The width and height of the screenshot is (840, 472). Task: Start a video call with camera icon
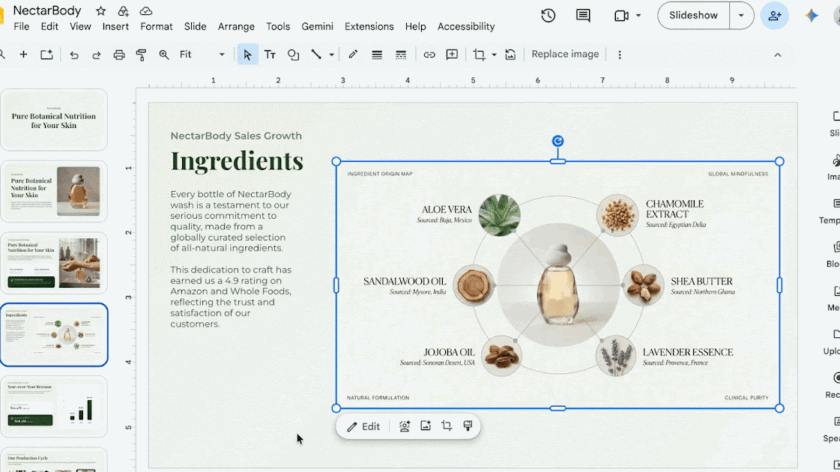[x=621, y=16]
